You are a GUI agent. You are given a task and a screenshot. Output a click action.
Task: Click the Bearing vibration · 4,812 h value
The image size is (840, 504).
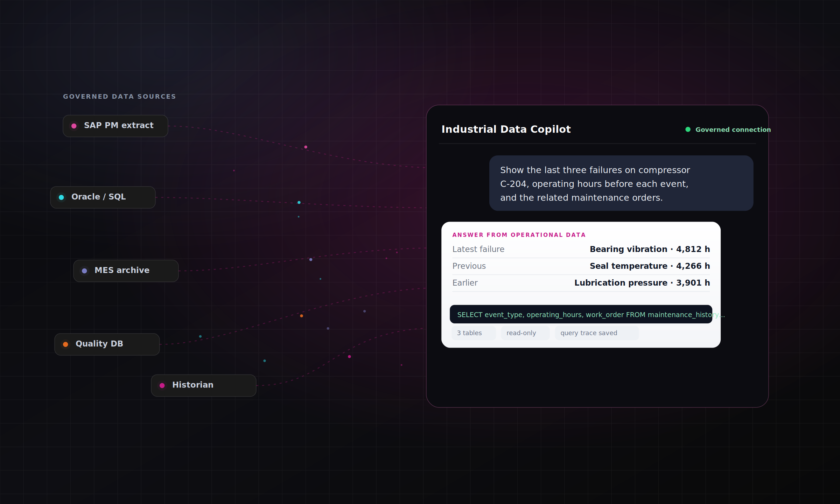[650, 249]
